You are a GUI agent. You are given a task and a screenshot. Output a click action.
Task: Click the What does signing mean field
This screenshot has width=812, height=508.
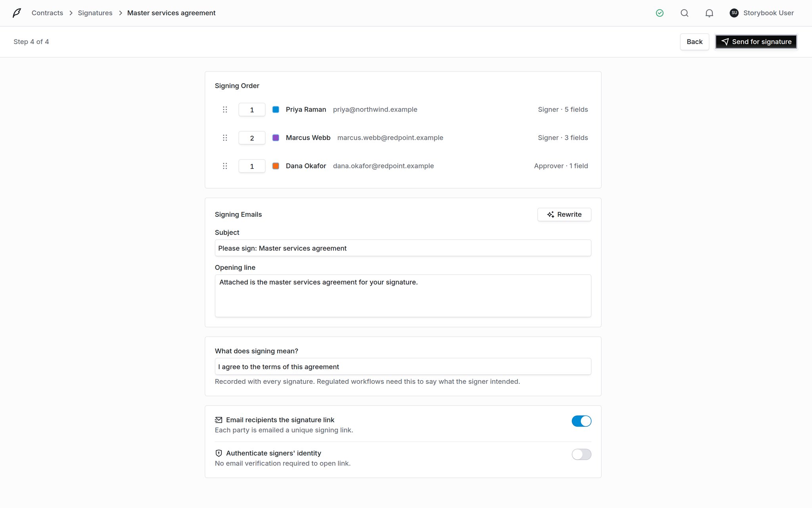(403, 367)
